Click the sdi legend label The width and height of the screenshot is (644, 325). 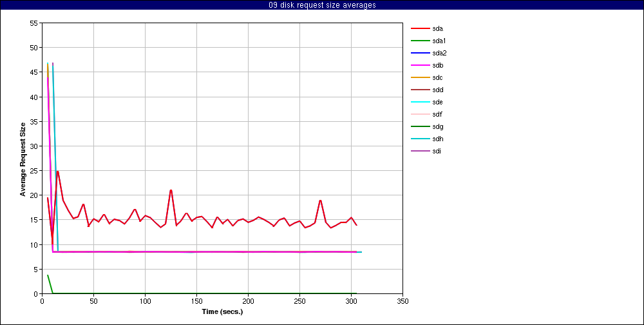pyautogui.click(x=437, y=151)
